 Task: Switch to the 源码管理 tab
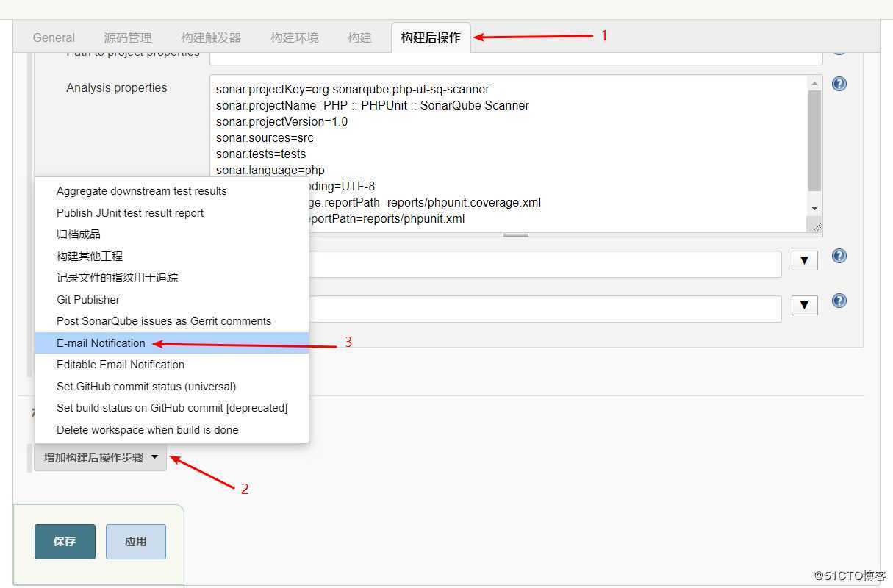128,37
